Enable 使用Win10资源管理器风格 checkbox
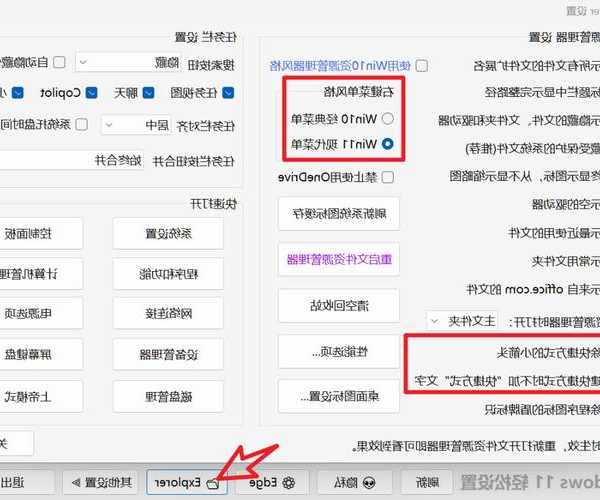 click(x=421, y=65)
